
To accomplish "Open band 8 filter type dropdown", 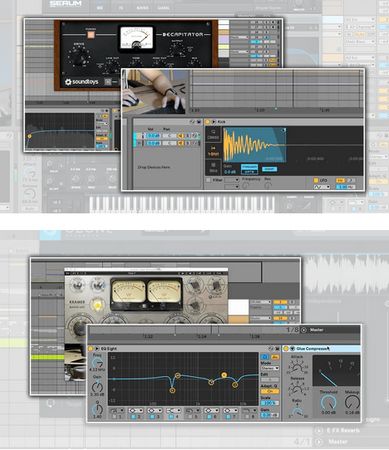I will tap(249, 410).
